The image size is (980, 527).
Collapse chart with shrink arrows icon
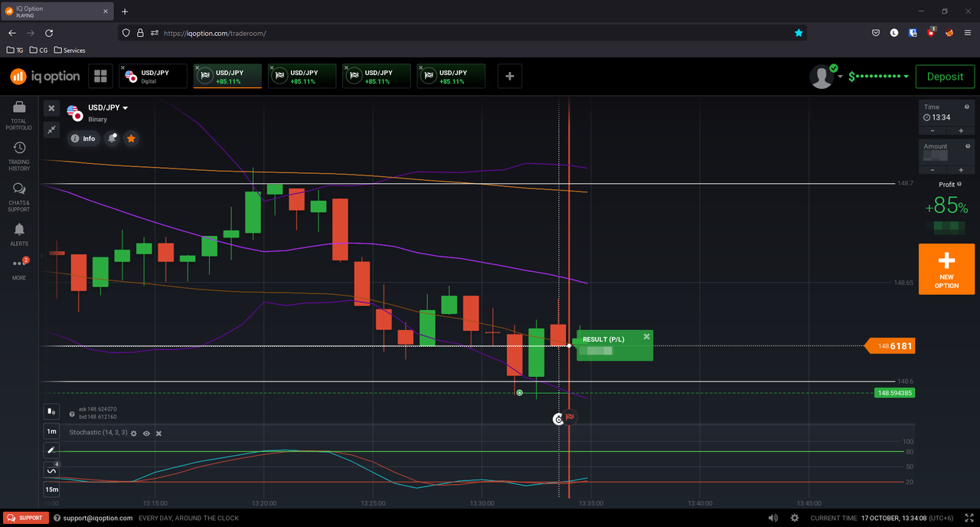click(x=51, y=130)
